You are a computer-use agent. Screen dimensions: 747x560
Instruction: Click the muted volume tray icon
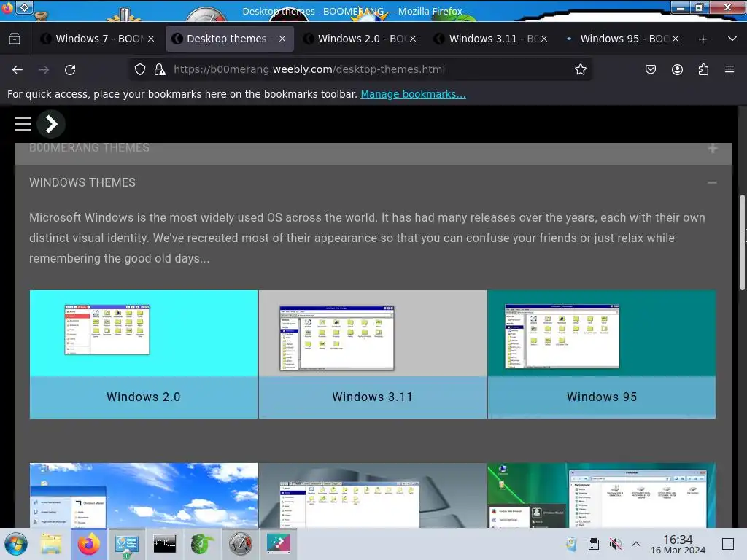tap(615, 544)
